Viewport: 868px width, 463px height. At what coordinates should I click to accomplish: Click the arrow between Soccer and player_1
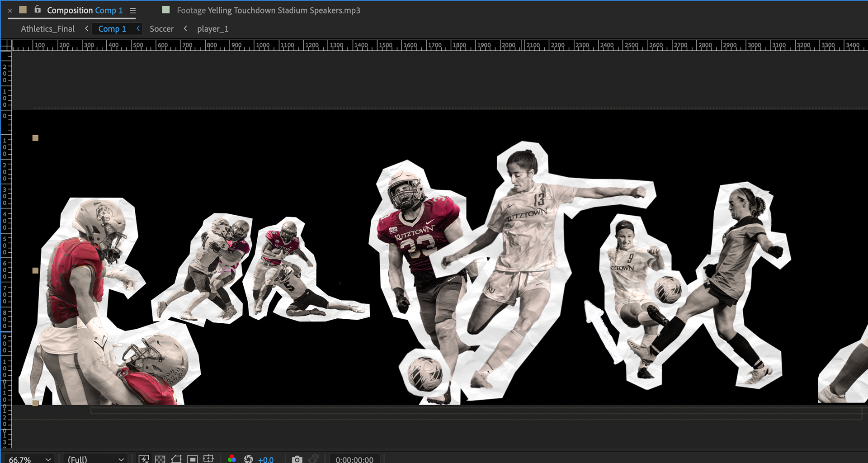[x=185, y=28]
